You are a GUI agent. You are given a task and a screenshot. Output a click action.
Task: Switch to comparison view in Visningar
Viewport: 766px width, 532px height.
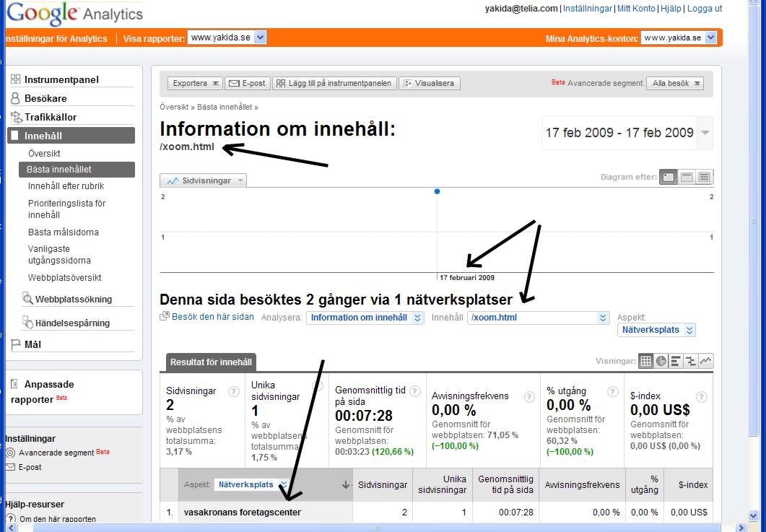pos(690,361)
